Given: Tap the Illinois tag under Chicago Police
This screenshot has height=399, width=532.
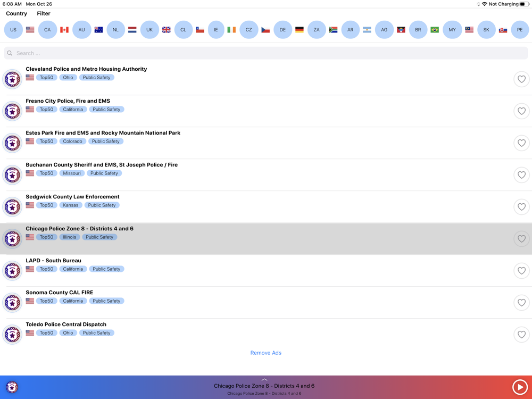Looking at the screenshot, I should [69, 237].
